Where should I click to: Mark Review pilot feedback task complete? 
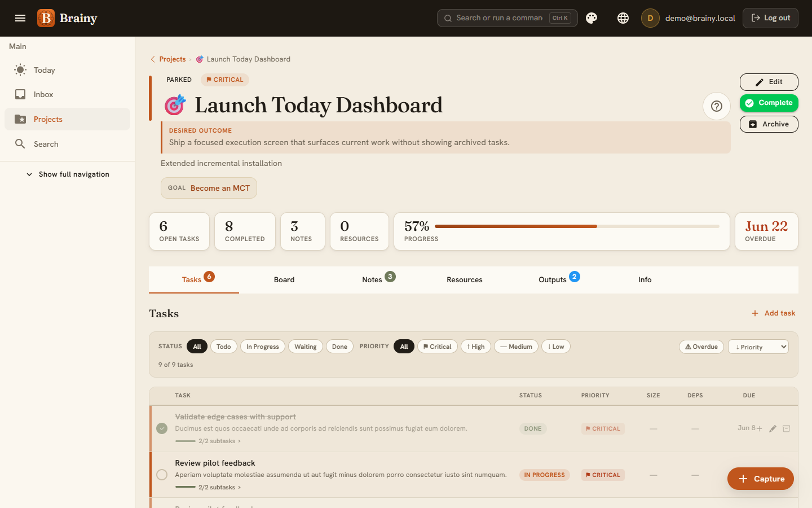[x=162, y=475]
